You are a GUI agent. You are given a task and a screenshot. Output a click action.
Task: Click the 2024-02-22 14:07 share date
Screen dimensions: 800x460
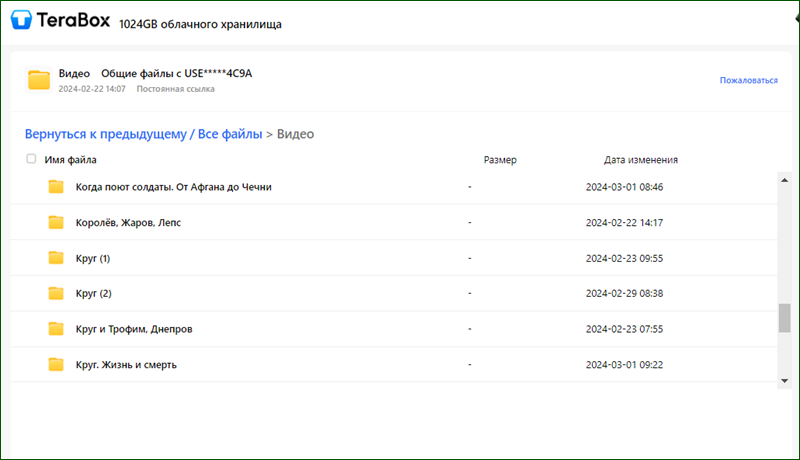coord(92,89)
